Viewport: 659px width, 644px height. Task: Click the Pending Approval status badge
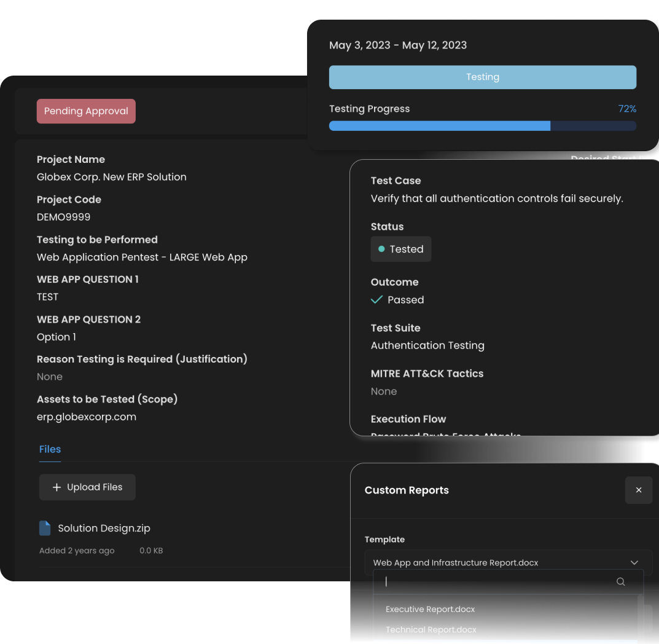pos(86,111)
